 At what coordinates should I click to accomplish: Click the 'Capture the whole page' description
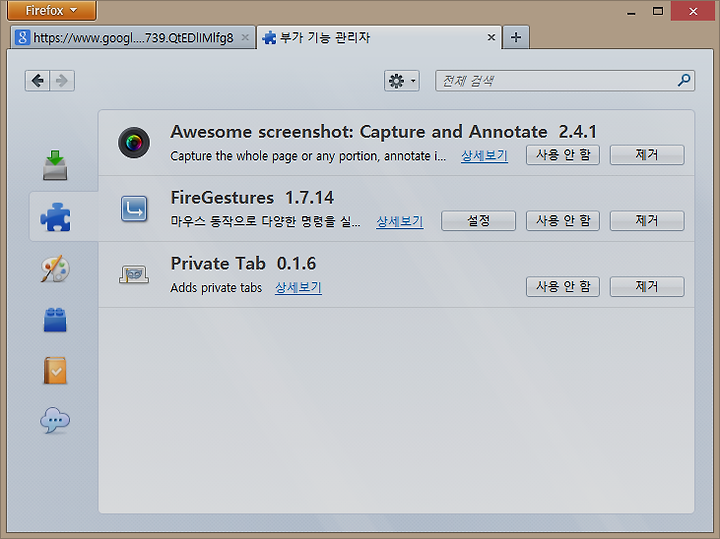(x=308, y=156)
